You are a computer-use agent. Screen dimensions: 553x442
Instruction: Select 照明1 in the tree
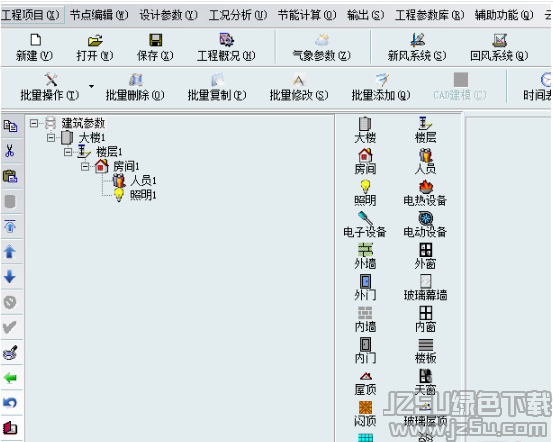pyautogui.click(x=143, y=195)
